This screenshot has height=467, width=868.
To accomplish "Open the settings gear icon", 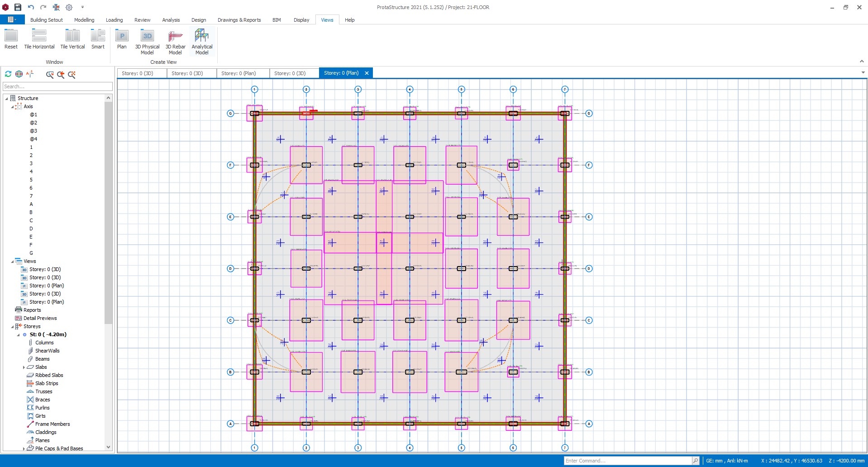I will [x=69, y=7].
